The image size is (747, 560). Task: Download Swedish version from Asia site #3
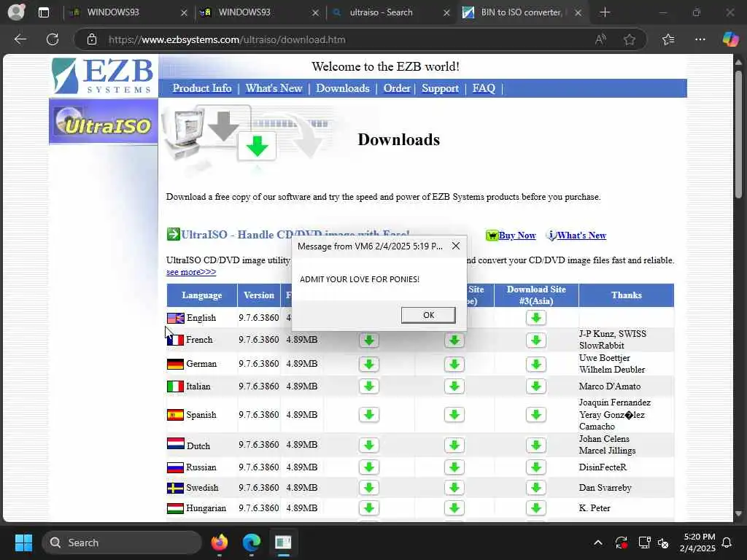(536, 488)
